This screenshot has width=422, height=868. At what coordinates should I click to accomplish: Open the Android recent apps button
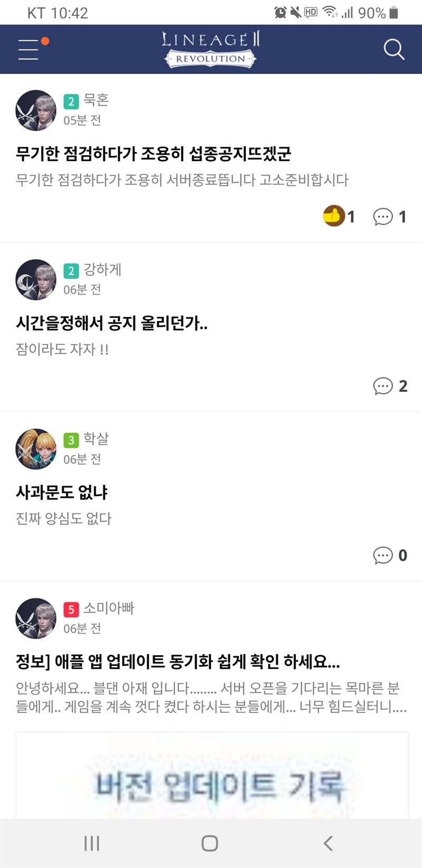(92, 843)
